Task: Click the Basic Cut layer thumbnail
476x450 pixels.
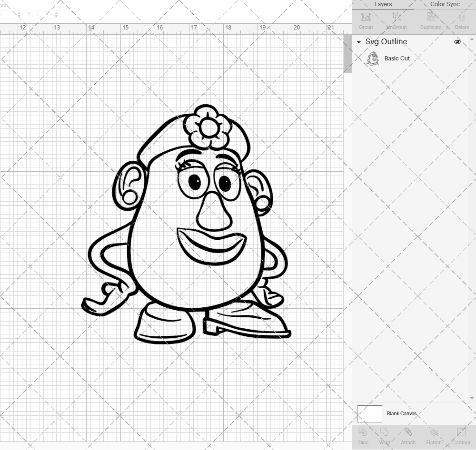Action: 372,58
